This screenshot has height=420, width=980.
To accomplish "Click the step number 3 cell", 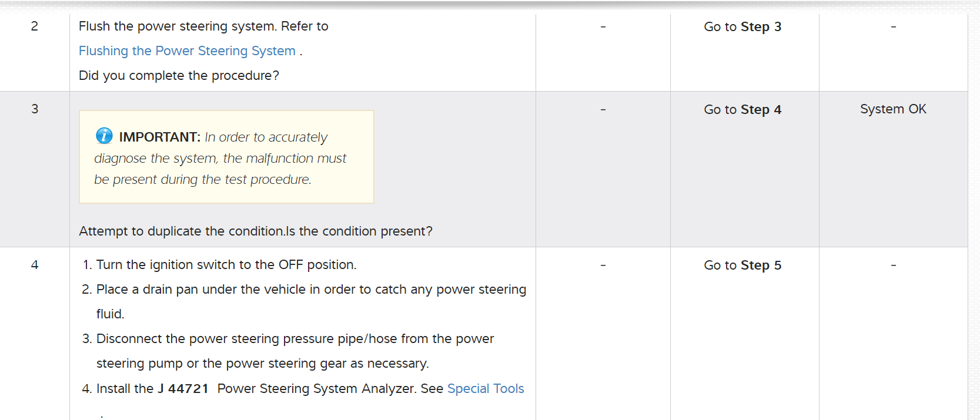I will point(35,109).
